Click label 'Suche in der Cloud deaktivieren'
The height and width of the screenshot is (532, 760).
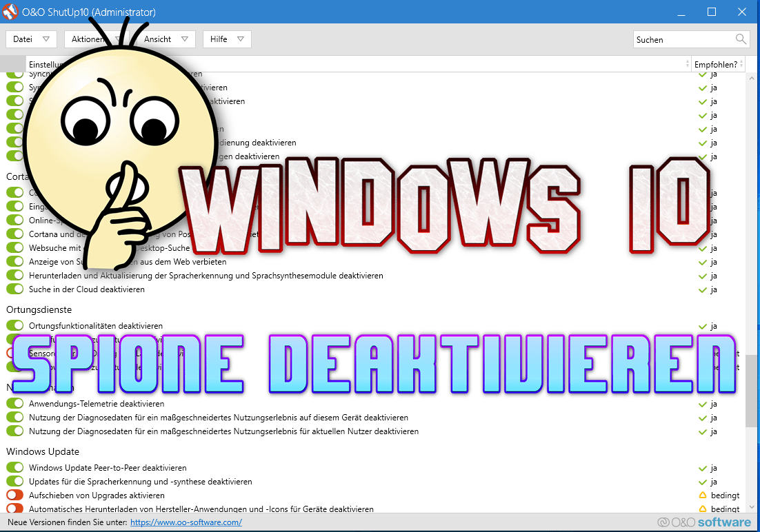click(87, 289)
